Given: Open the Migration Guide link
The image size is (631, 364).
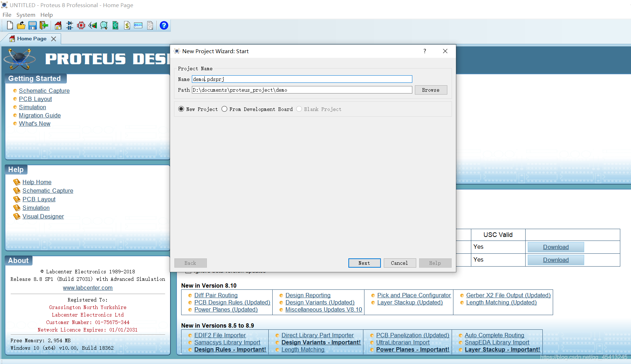Looking at the screenshot, I should click(x=40, y=115).
